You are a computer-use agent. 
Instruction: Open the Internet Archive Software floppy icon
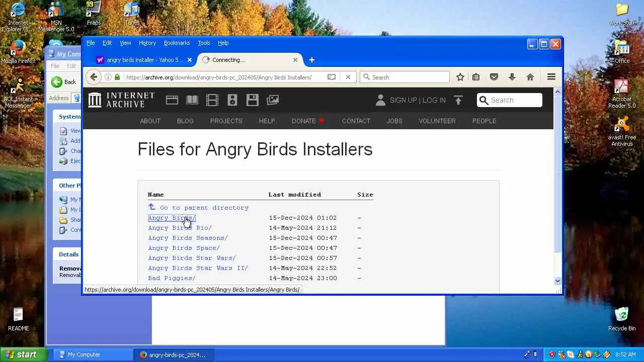tap(253, 100)
